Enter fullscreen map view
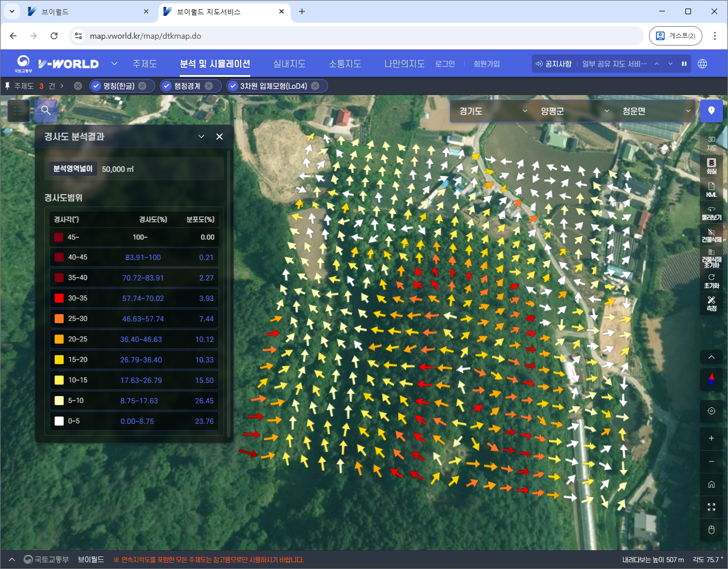The image size is (728, 569). pos(711,507)
